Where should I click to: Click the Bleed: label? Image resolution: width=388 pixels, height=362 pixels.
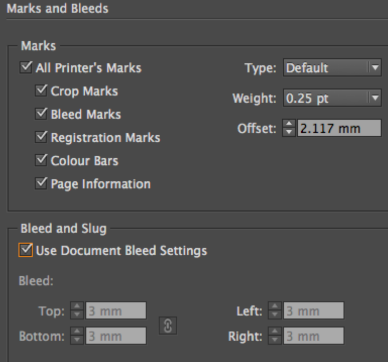point(36,281)
